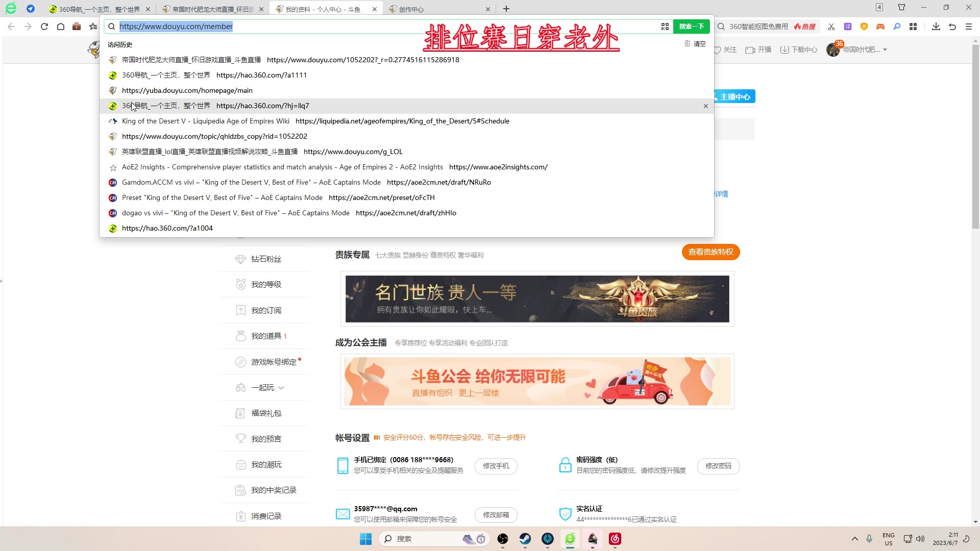The image size is (980, 551).
Task: Click the 关注 heart link
Action: point(725,49)
